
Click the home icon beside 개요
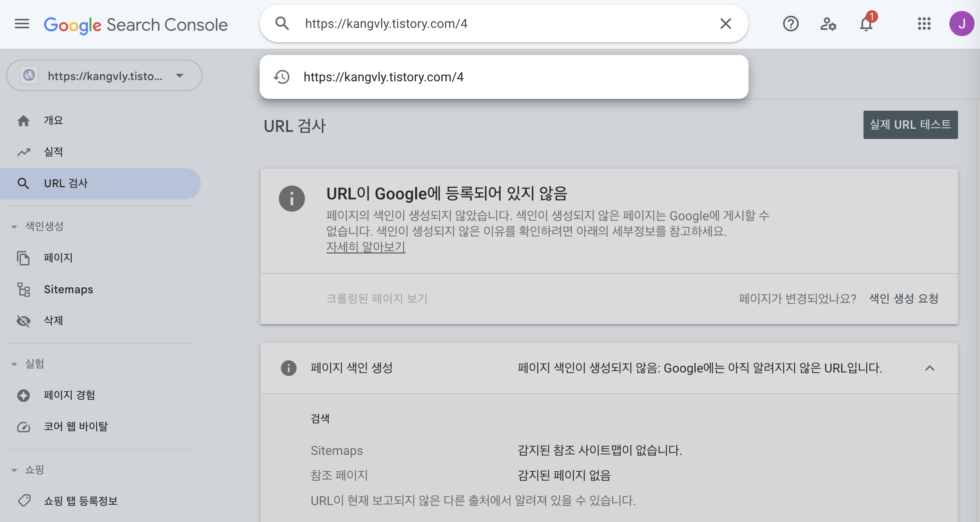pyautogui.click(x=24, y=121)
